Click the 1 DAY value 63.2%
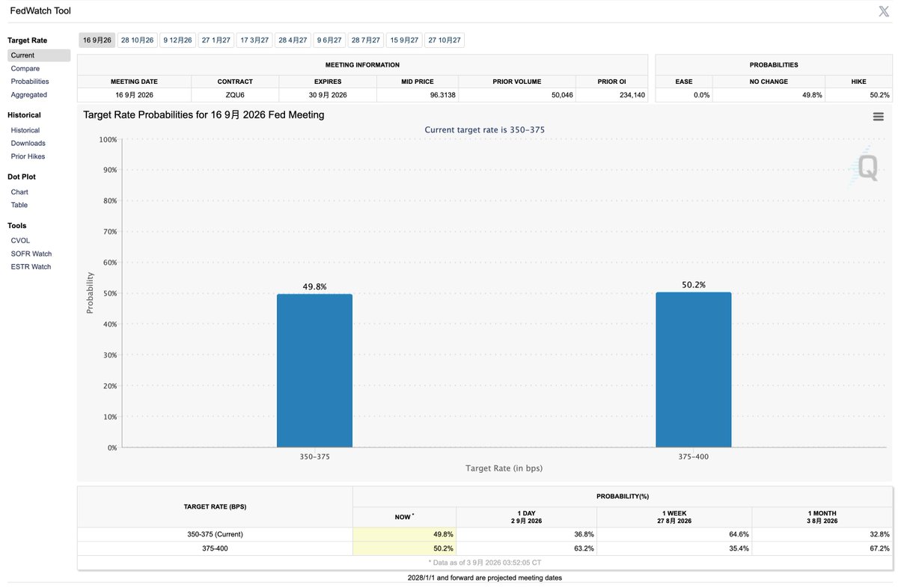This screenshot has height=588, width=898. (584, 548)
